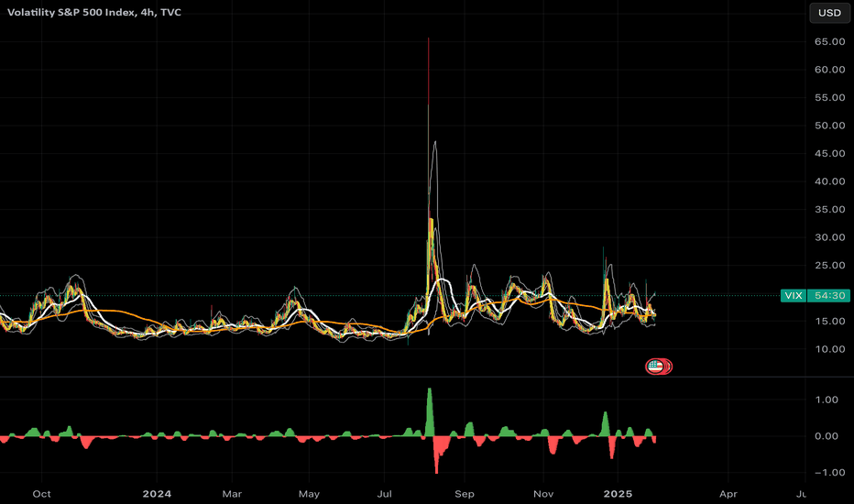Click the 40.00 price axis label
Viewport: 854px width, 504px height.
[829, 181]
